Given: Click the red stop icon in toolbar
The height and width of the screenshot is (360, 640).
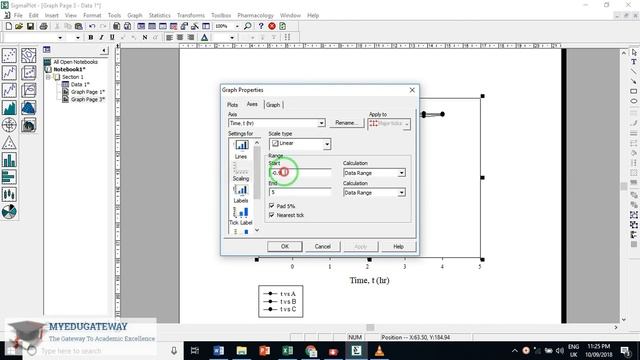Looking at the screenshot, I should (x=272, y=26).
